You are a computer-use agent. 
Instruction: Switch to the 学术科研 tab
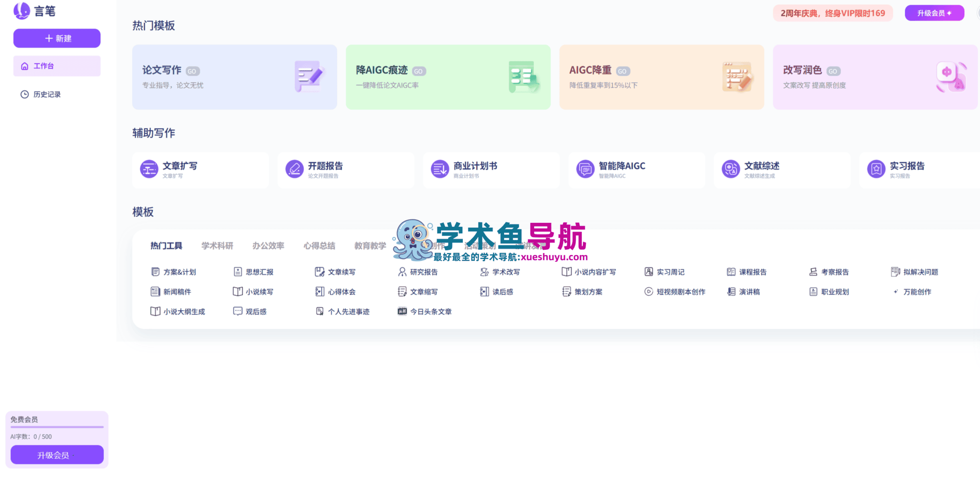click(x=217, y=246)
